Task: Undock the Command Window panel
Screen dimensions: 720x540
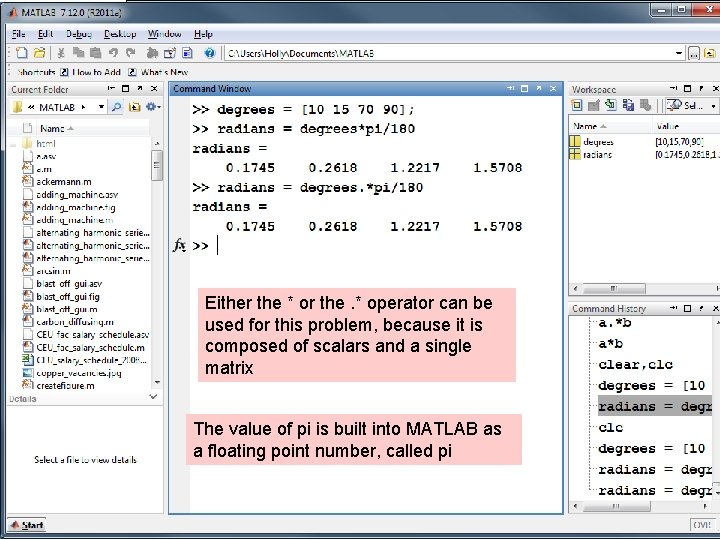Action: (539, 88)
